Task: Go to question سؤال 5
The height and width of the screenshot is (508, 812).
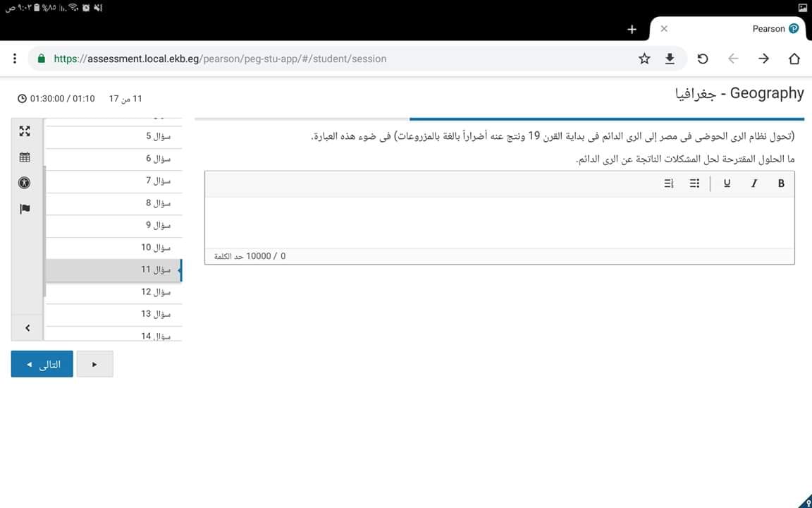Action: (x=114, y=137)
